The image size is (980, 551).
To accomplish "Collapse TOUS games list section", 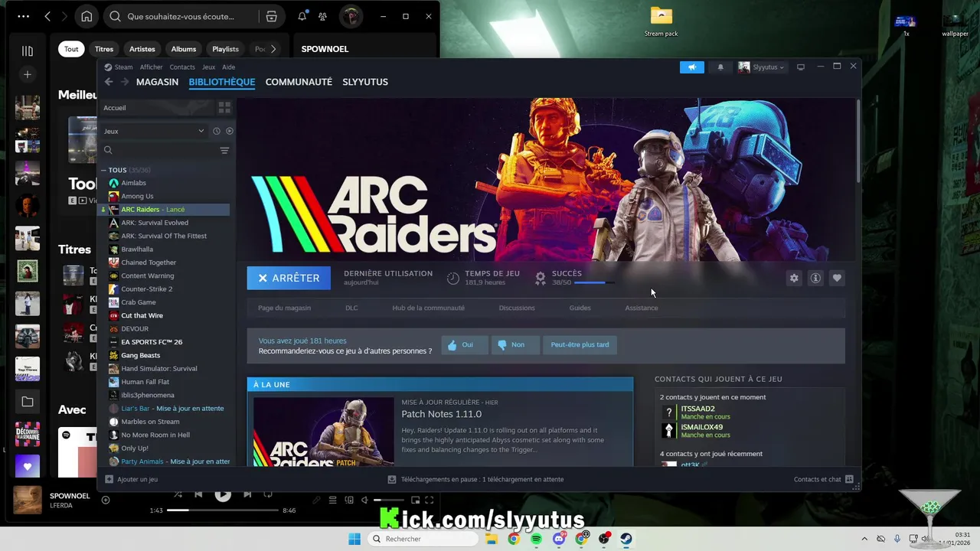I will [x=103, y=170].
